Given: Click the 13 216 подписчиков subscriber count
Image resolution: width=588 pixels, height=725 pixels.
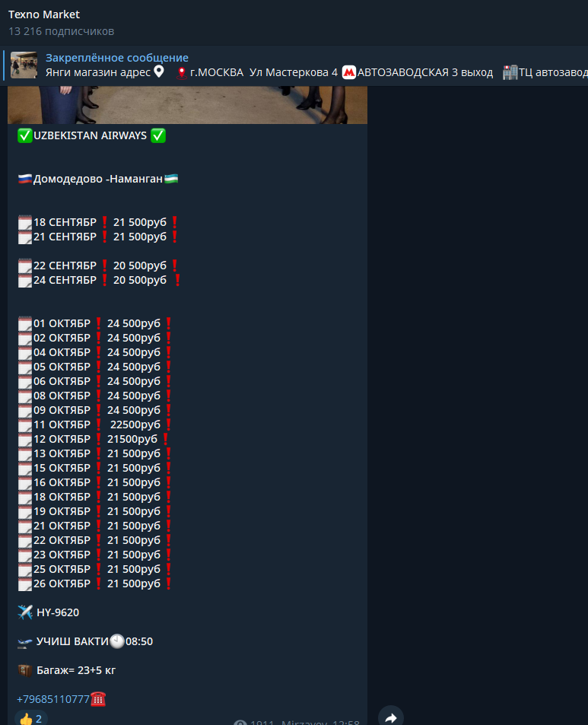Looking at the screenshot, I should coord(61,31).
